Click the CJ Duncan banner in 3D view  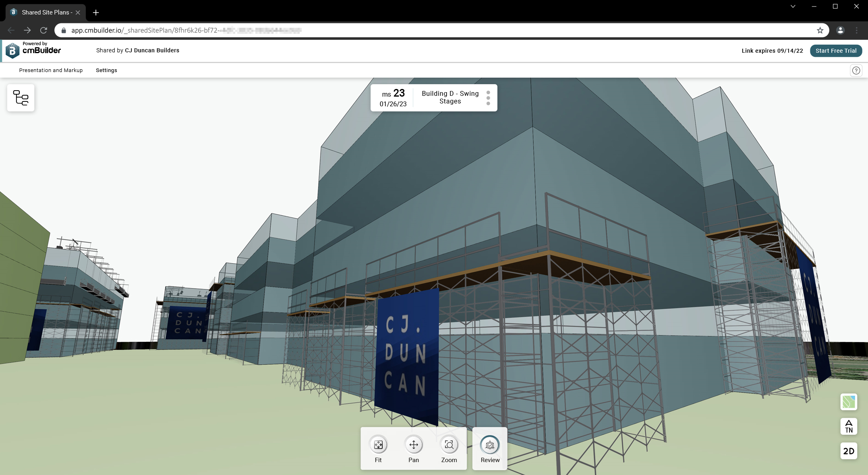click(x=407, y=357)
